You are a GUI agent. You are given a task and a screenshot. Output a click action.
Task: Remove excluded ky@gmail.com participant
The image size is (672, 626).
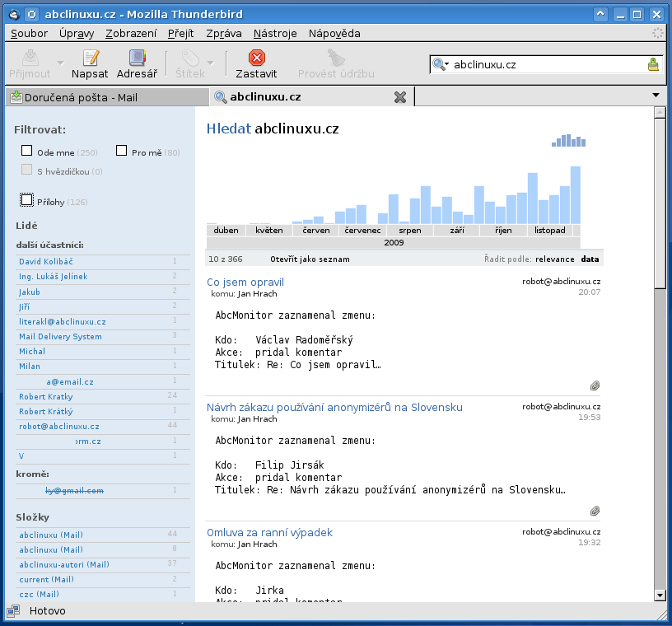[x=75, y=491]
